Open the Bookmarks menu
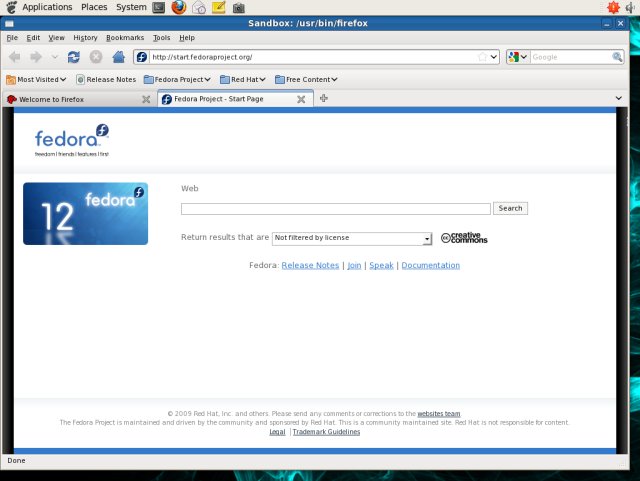The height and width of the screenshot is (481, 640). [125, 37]
